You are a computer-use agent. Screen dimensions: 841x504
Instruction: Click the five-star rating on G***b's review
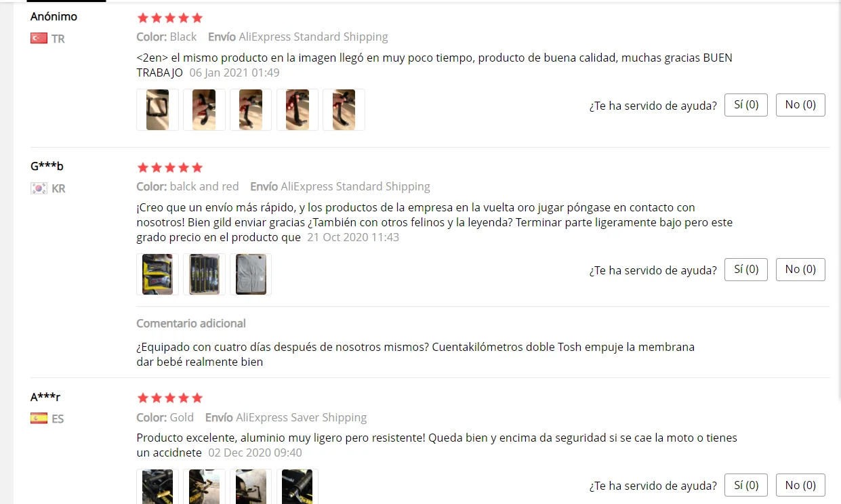coord(169,167)
